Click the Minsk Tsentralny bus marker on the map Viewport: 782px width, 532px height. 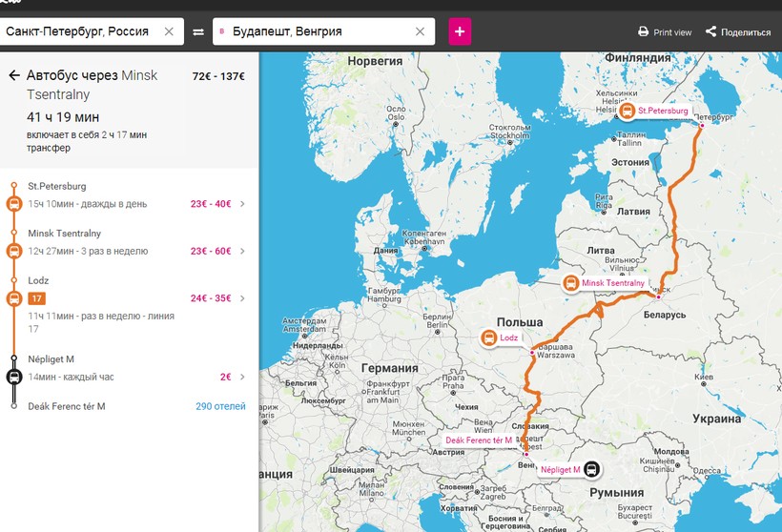[x=570, y=283]
